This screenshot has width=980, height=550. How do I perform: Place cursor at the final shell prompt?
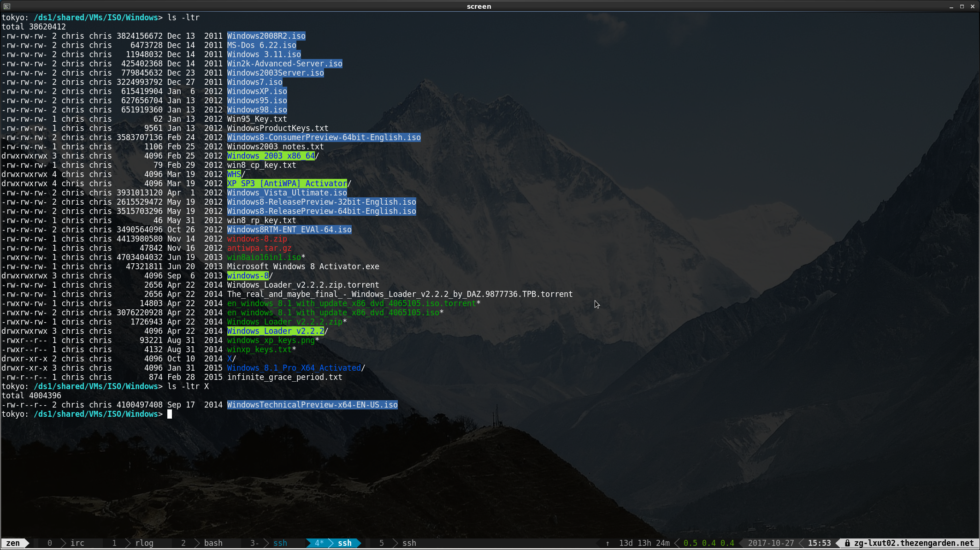pos(170,414)
